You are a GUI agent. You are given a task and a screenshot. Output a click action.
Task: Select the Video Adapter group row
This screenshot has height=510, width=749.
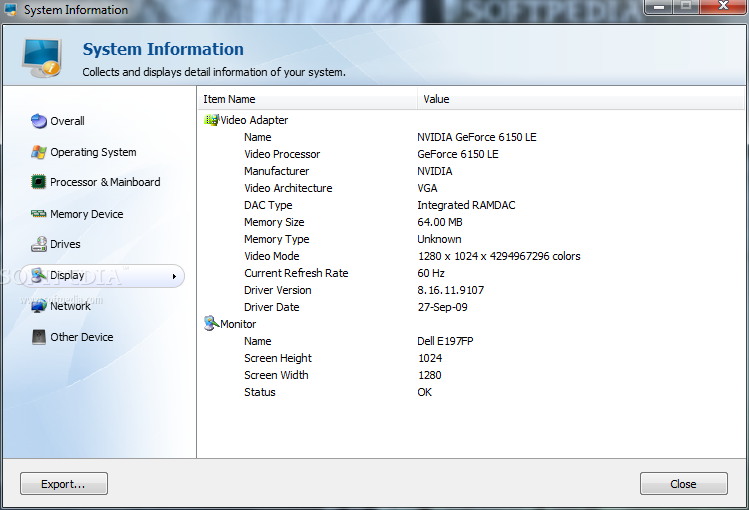click(x=254, y=120)
